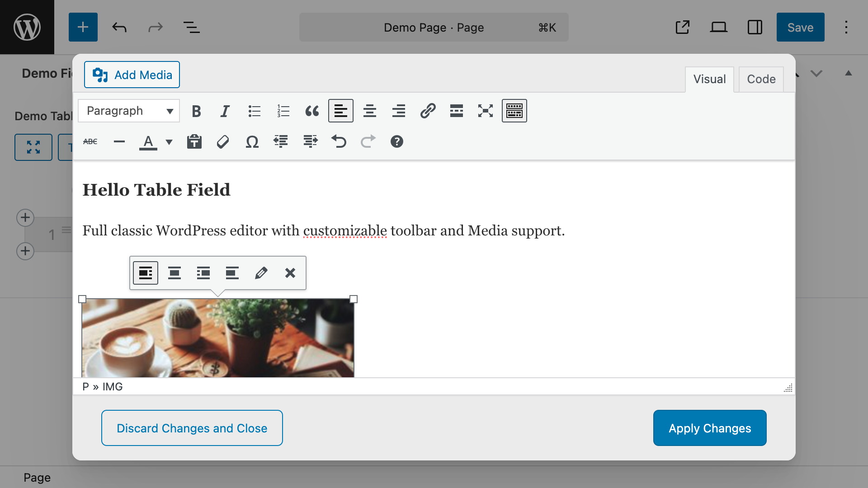Toggle the settings sidebar panel icon

pos(755,27)
